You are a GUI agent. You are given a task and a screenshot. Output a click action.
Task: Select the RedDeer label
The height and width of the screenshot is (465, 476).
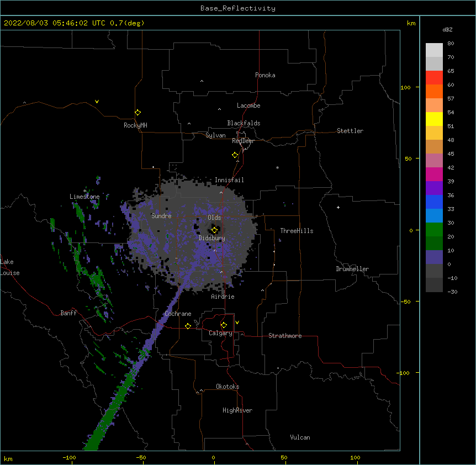pos(243,141)
